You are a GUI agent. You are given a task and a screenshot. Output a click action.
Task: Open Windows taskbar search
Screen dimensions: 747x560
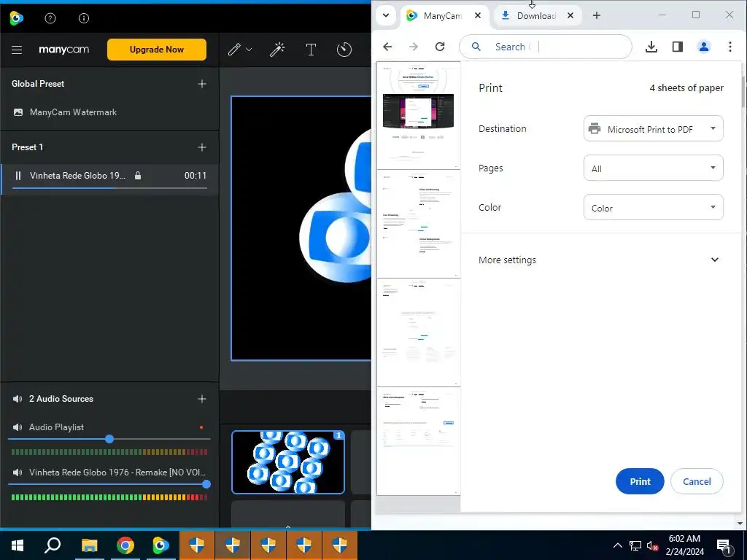pyautogui.click(x=53, y=545)
